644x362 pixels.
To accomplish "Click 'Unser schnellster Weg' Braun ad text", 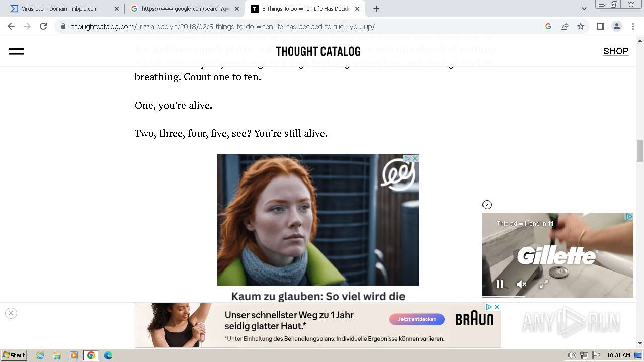I will [x=289, y=320].
